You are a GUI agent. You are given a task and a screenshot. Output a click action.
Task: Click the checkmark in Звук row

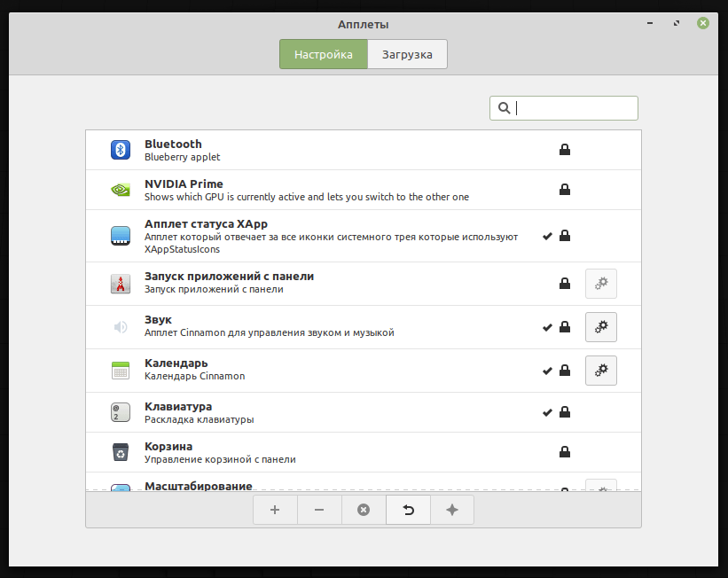point(547,328)
